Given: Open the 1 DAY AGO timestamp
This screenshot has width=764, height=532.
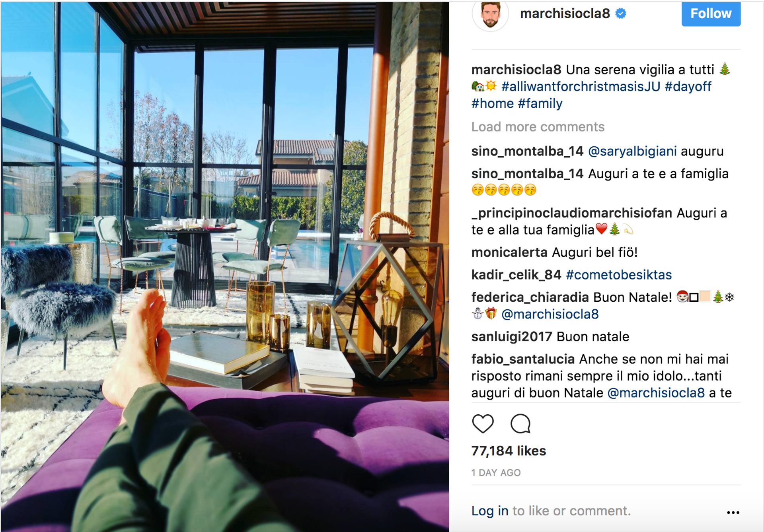Looking at the screenshot, I should click(496, 473).
